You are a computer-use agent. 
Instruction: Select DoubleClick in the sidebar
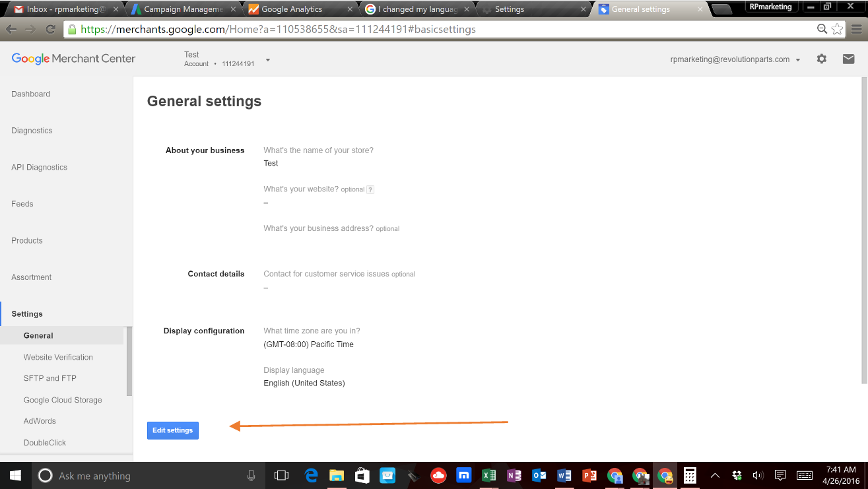click(x=45, y=443)
